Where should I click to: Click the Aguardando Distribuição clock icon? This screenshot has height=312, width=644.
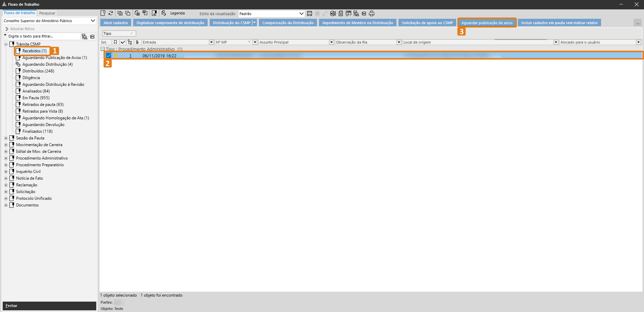[x=18, y=64]
